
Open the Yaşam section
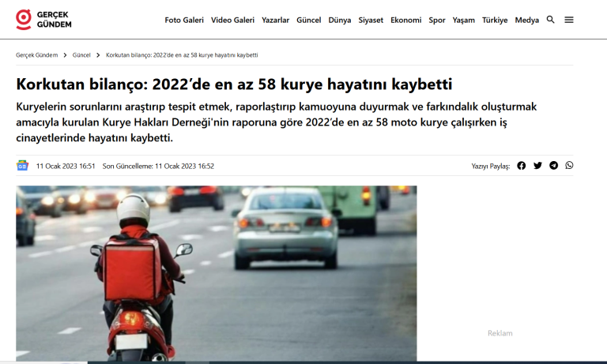(x=464, y=20)
